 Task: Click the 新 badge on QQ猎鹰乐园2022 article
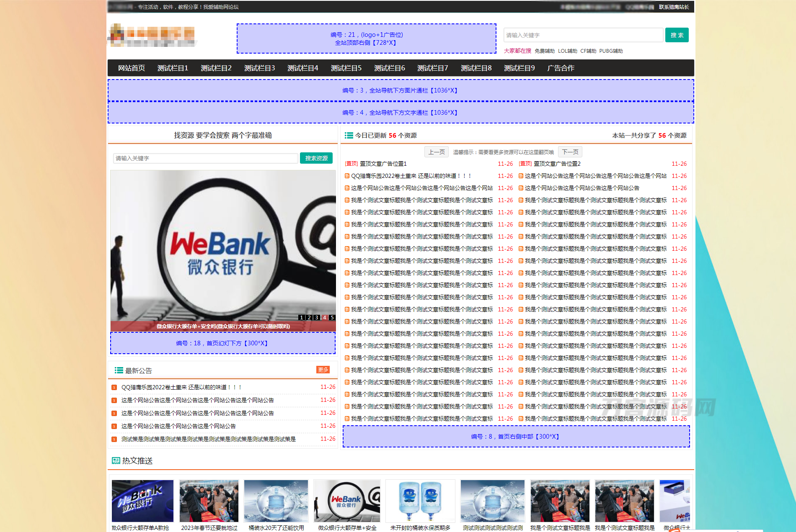[x=347, y=176]
